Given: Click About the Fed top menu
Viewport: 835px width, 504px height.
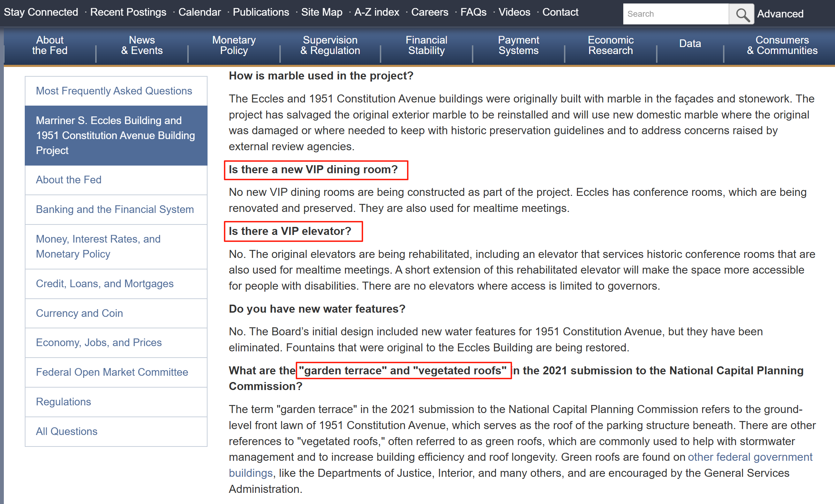Looking at the screenshot, I should [50, 45].
